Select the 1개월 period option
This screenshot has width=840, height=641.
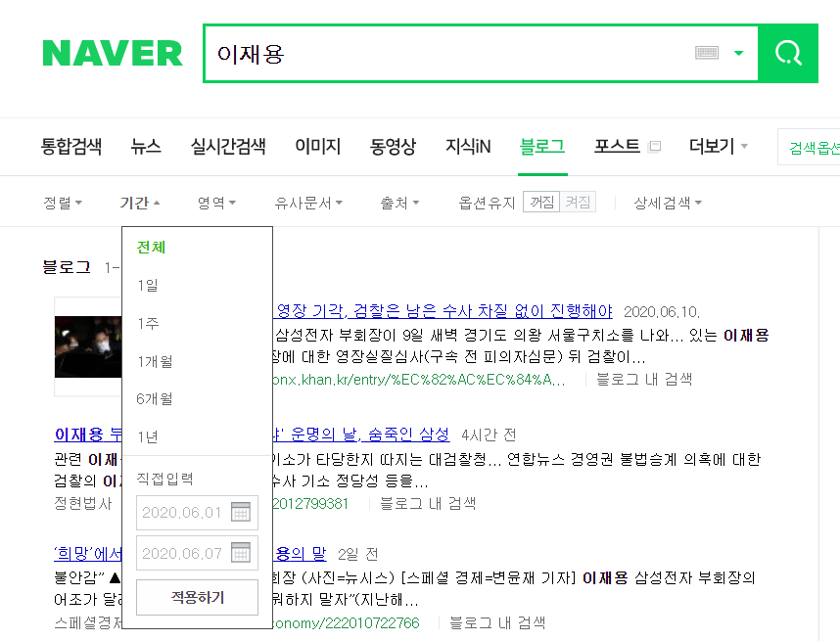155,361
